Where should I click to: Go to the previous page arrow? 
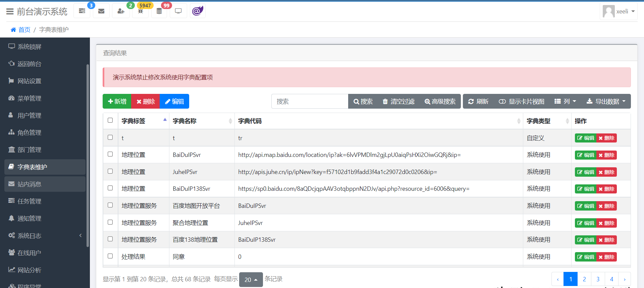pos(558,279)
